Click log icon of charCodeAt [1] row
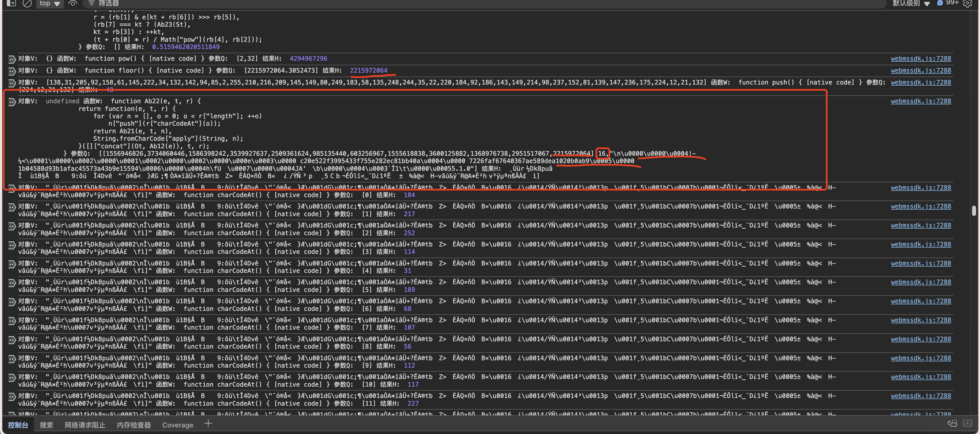This screenshot has height=434, width=980. (12, 207)
